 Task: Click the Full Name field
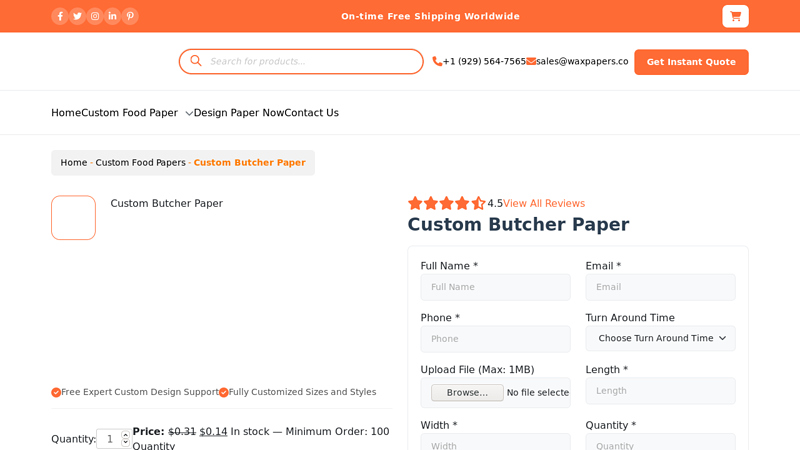(x=495, y=287)
